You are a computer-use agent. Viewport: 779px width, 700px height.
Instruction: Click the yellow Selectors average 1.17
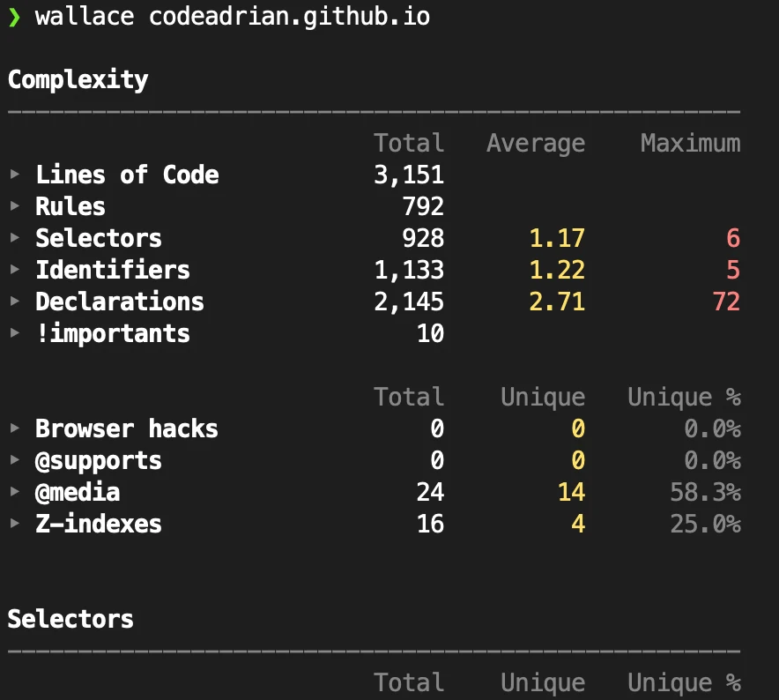click(557, 238)
